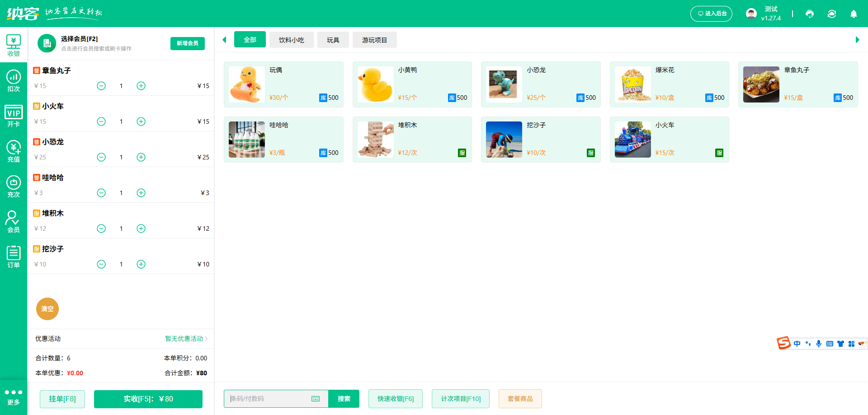Switch to the 玩具 category tab
The width and height of the screenshot is (868, 415).
[333, 40]
